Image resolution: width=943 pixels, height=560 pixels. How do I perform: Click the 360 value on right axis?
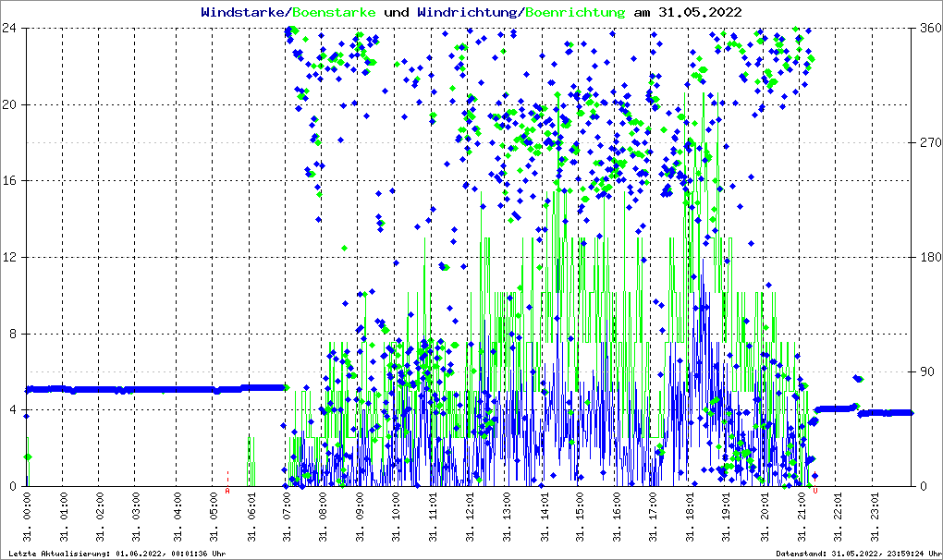[x=929, y=28]
